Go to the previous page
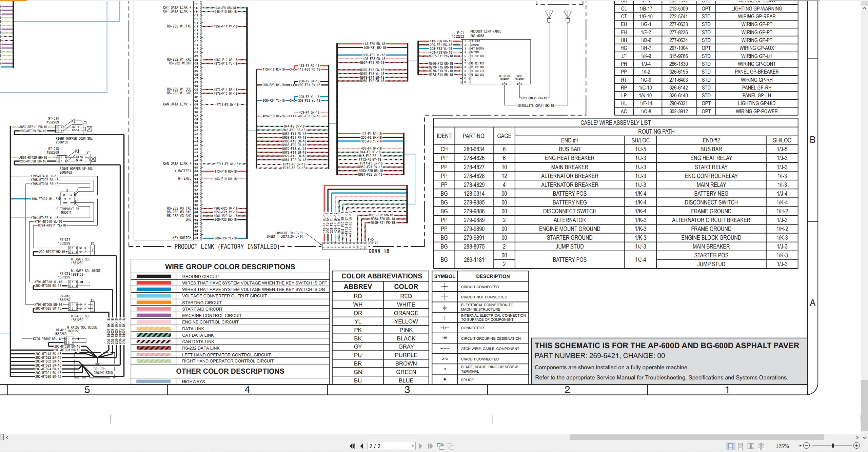The width and height of the screenshot is (868, 452). click(362, 446)
